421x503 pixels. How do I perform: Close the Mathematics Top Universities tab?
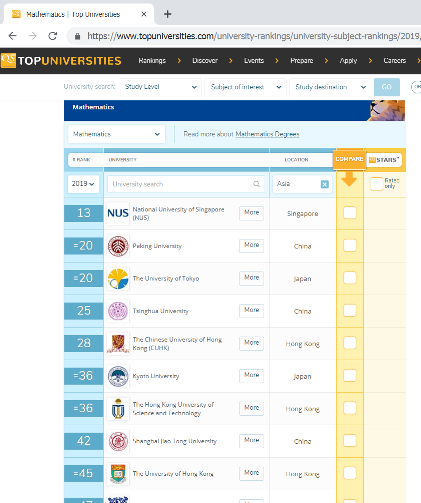click(144, 14)
